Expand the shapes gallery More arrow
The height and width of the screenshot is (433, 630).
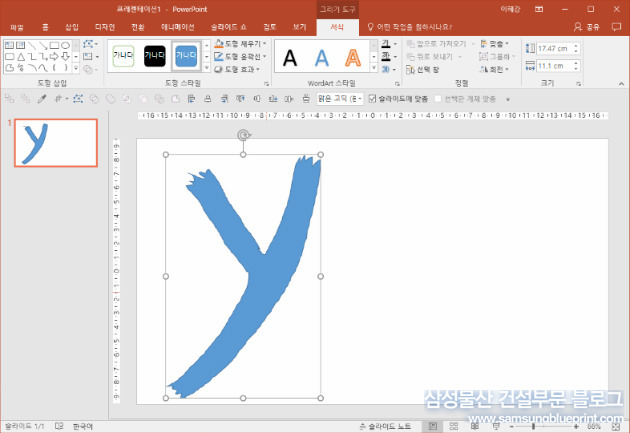tap(76, 68)
